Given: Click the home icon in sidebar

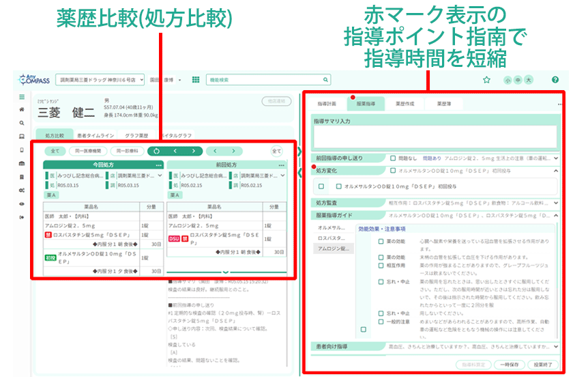Looking at the screenshot, I should 22,110.
